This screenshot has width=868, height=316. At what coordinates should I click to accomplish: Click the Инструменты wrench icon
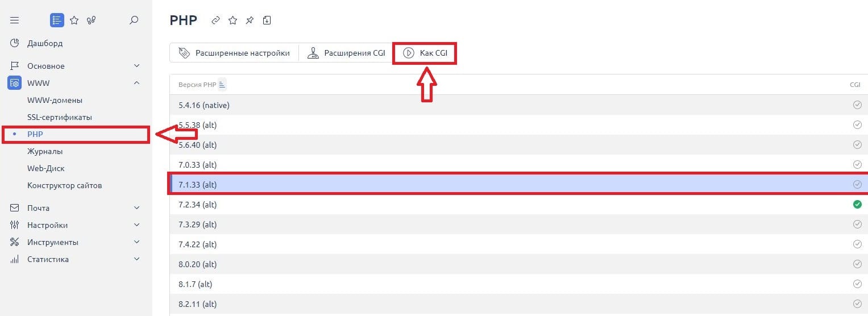[x=15, y=242]
